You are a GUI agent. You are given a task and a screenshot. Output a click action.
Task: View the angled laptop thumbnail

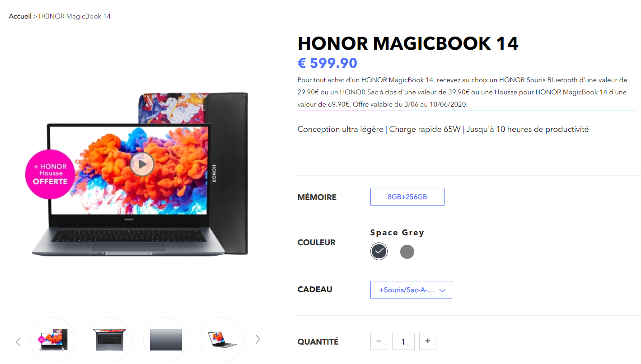coord(222,340)
